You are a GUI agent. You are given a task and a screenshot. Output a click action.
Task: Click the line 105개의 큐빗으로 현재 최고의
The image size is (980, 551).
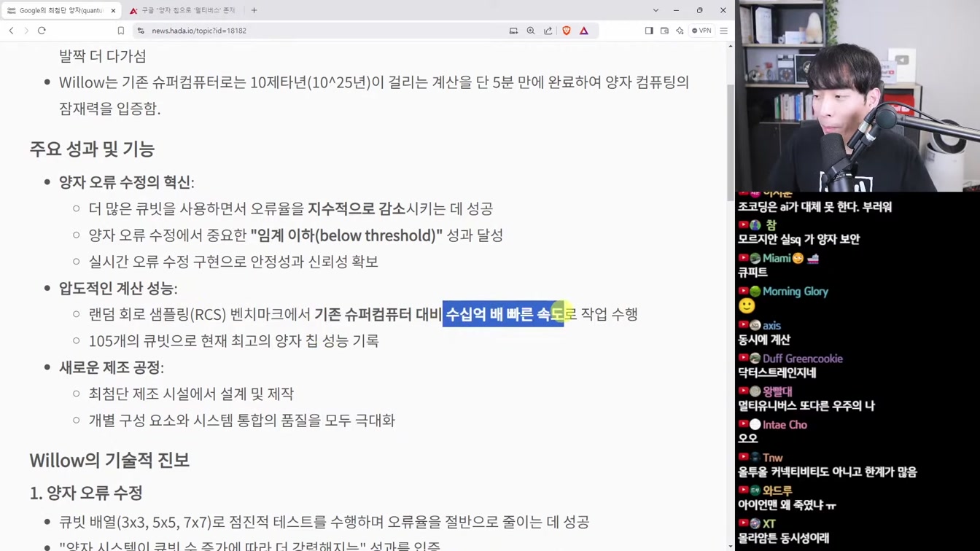click(x=233, y=340)
